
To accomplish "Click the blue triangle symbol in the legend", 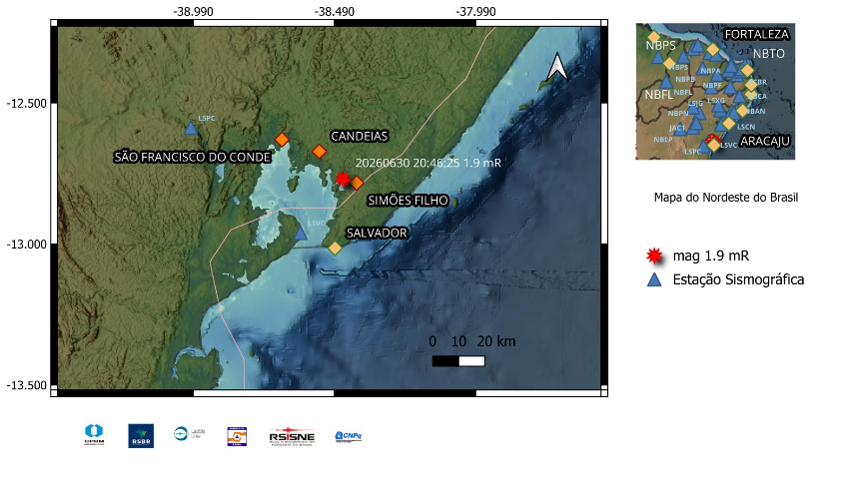I will click(654, 279).
